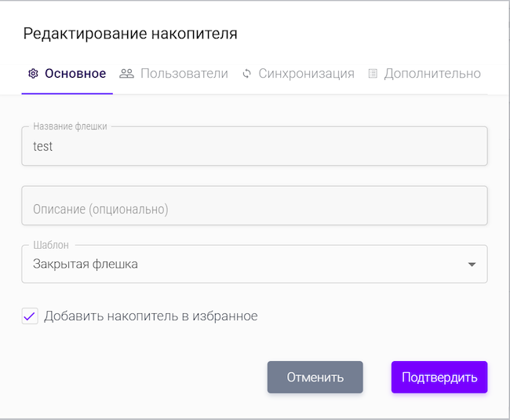510x420 pixels.
Task: Click the gear icon on Основное tab
Action: point(33,74)
